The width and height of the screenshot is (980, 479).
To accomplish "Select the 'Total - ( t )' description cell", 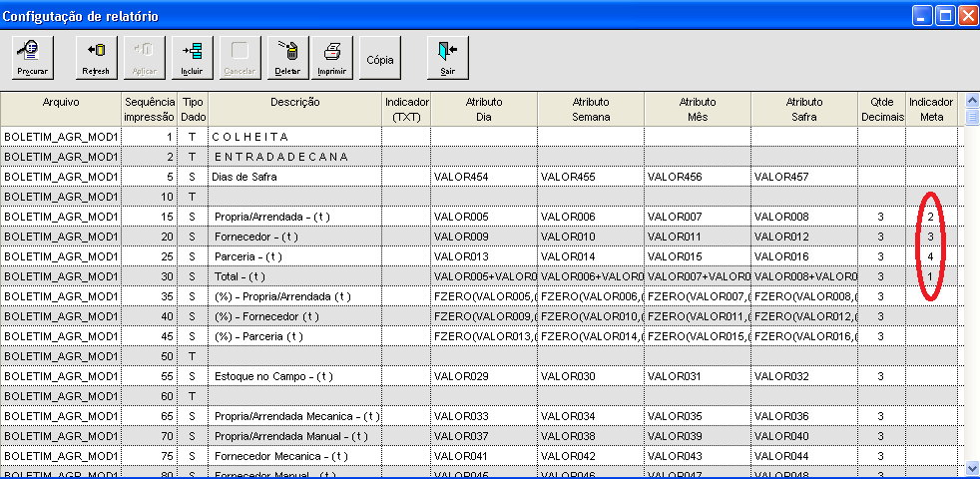I will tap(295, 276).
